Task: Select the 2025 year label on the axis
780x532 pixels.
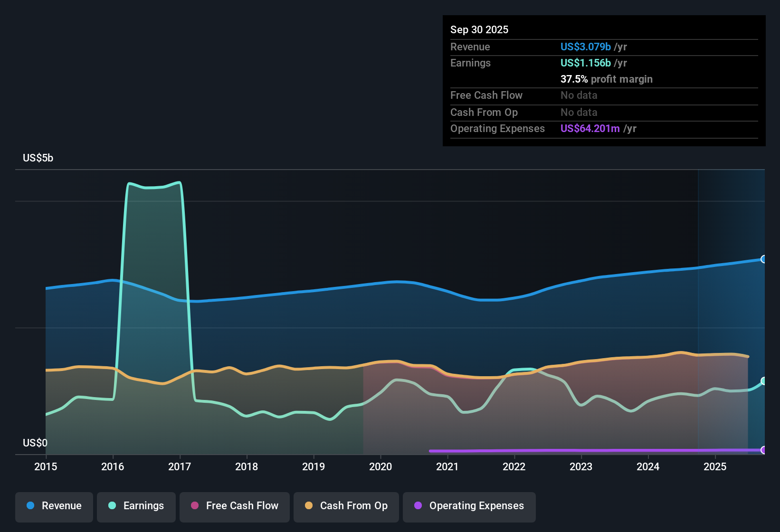Action: [716, 467]
